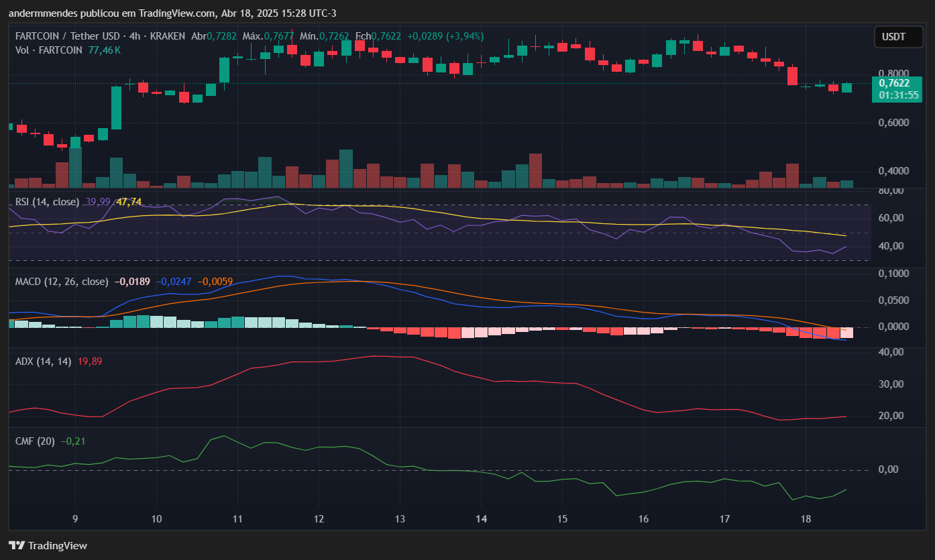Screen dimensions: 935x560
Task: Select the CMF (20) indicator label
Action: (x=36, y=441)
